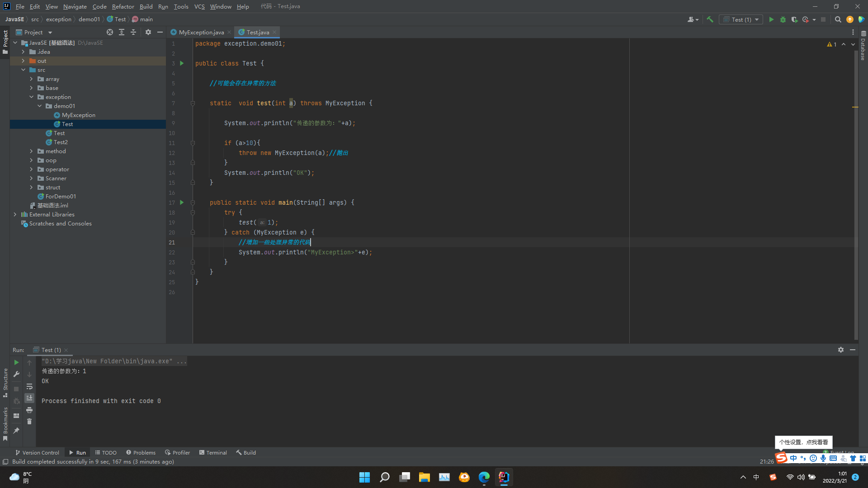The width and height of the screenshot is (868, 488).
Task: Toggle the Project tool window sidebar button
Action: click(5, 41)
